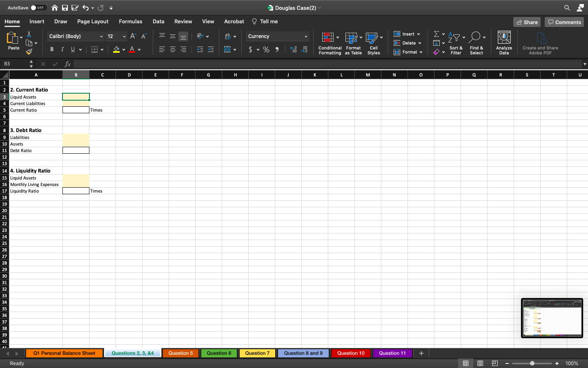This screenshot has width=588, height=368.
Task: Add a new sheet with plus button
Action: pos(421,353)
